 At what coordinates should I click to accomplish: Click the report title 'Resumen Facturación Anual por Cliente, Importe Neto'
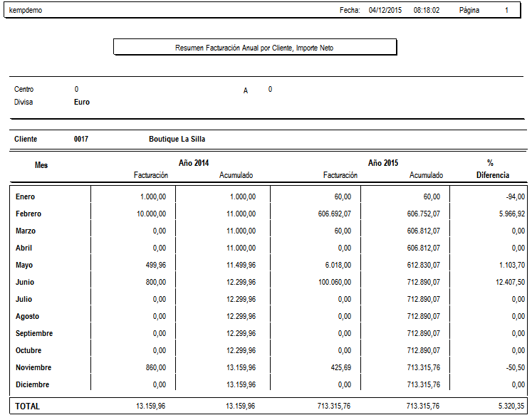(x=254, y=48)
